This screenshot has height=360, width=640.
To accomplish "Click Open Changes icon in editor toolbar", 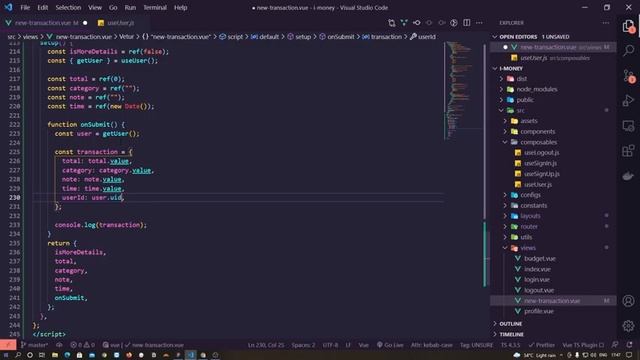I will [391, 23].
